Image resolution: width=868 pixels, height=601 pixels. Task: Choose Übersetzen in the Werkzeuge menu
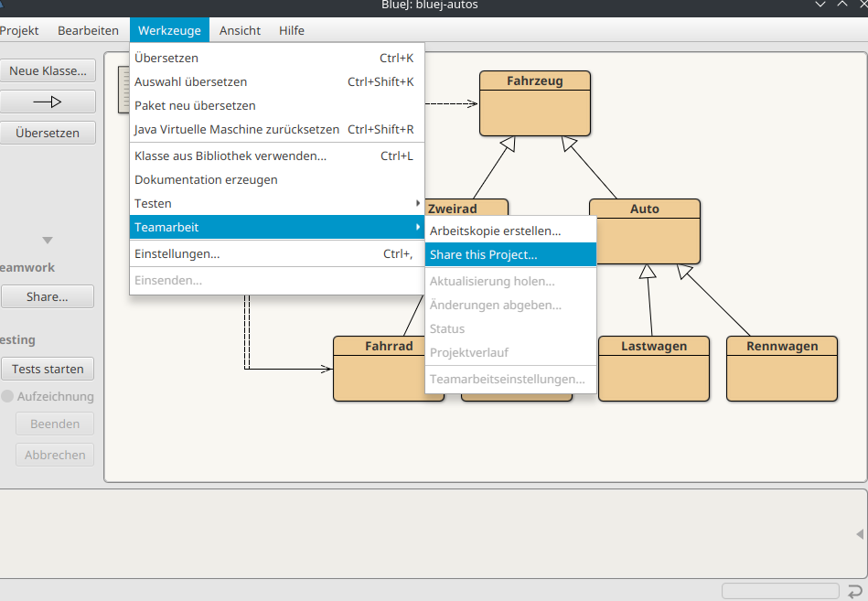coord(277,59)
